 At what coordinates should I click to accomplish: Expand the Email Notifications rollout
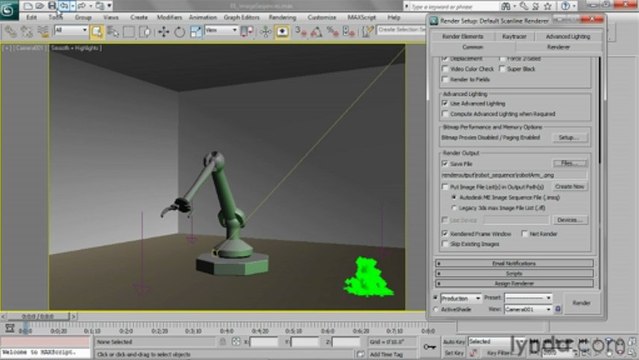point(514,263)
